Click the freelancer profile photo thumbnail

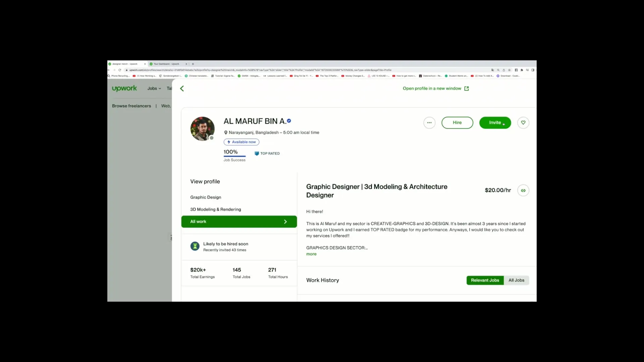[202, 128]
